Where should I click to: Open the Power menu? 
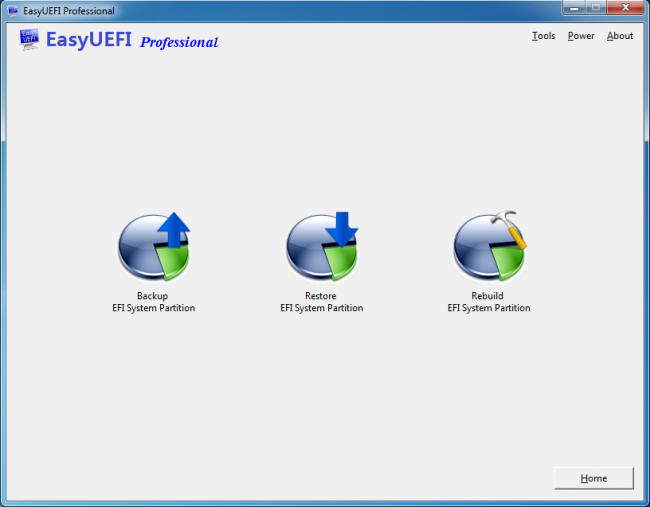581,36
